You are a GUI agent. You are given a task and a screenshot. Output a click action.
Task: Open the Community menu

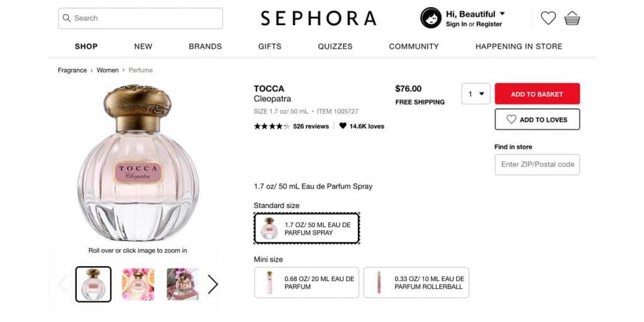414,47
